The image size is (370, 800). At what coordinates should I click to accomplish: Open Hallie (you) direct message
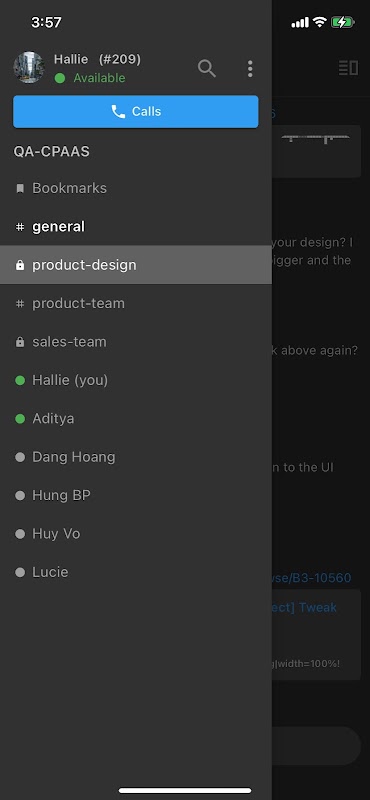pos(136,380)
